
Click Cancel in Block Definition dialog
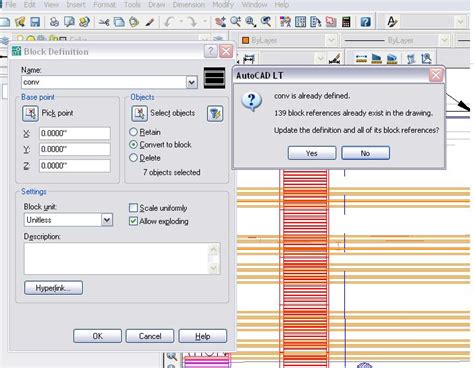[150, 336]
